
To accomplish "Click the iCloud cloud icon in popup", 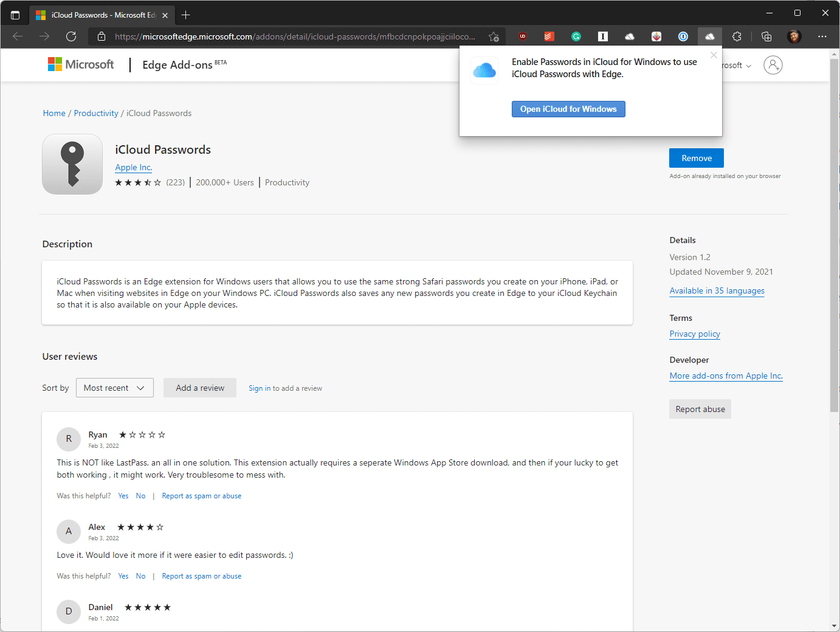I will coord(484,70).
